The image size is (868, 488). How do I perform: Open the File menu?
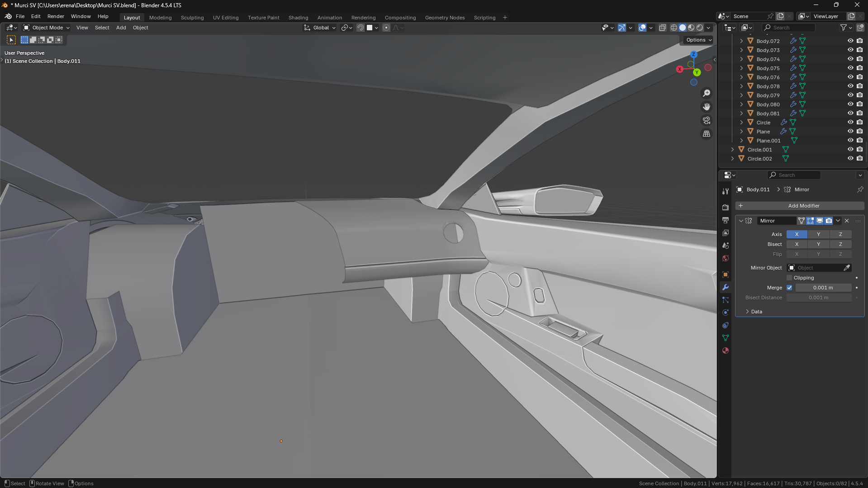[20, 16]
